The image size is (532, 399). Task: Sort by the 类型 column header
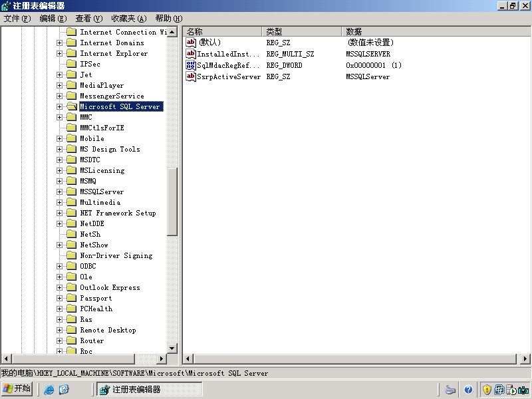pos(302,31)
